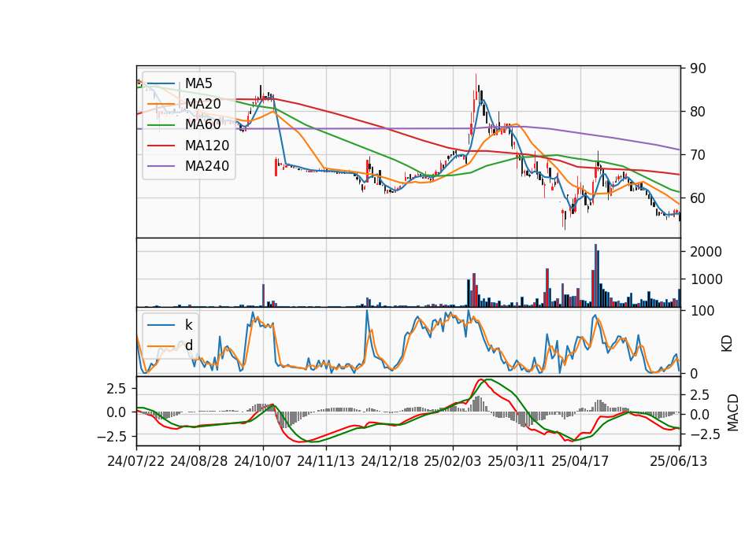Click the 24/07/22 date axis label
Image resolution: width=756 pixels, height=543 pixels.
coord(136,461)
